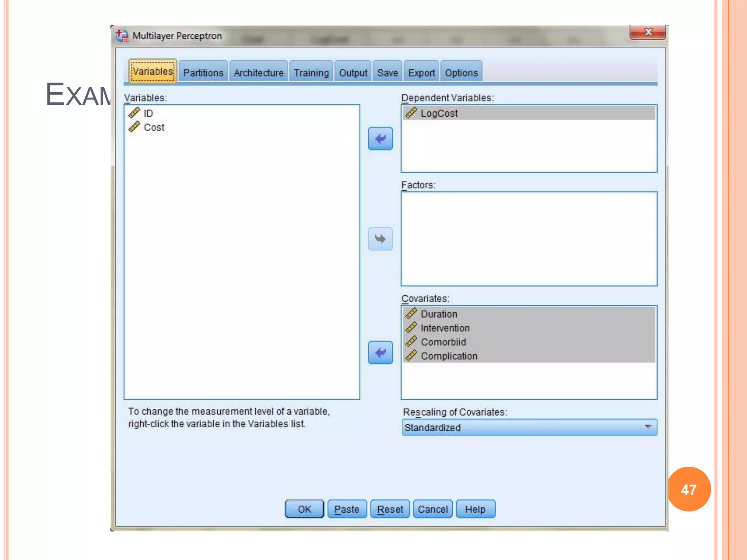Viewport: 747px width, 560px height.
Task: Open Help for this dialog
Action: [x=475, y=509]
